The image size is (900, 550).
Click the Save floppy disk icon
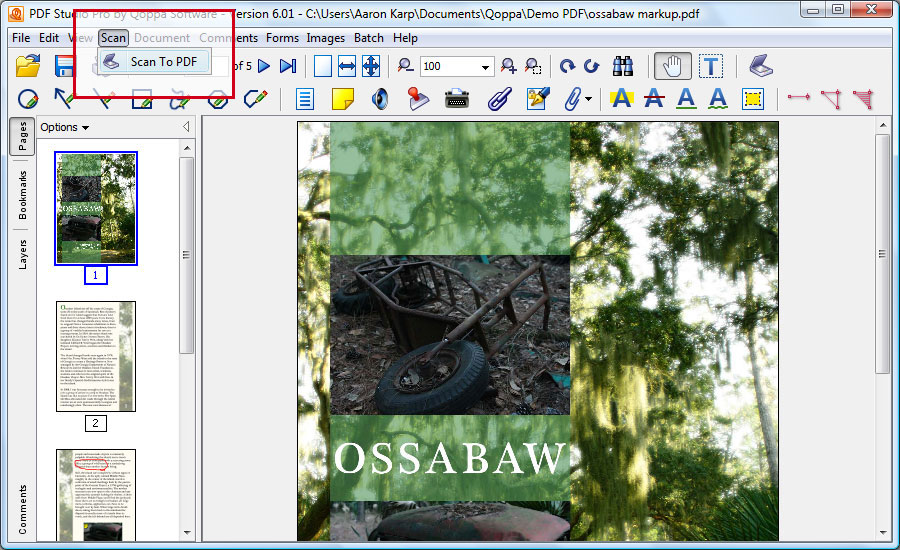[65, 66]
